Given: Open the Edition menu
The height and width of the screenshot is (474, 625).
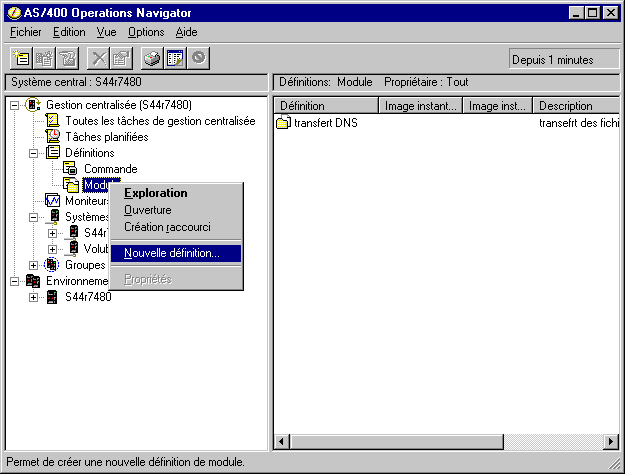Looking at the screenshot, I should point(69,32).
